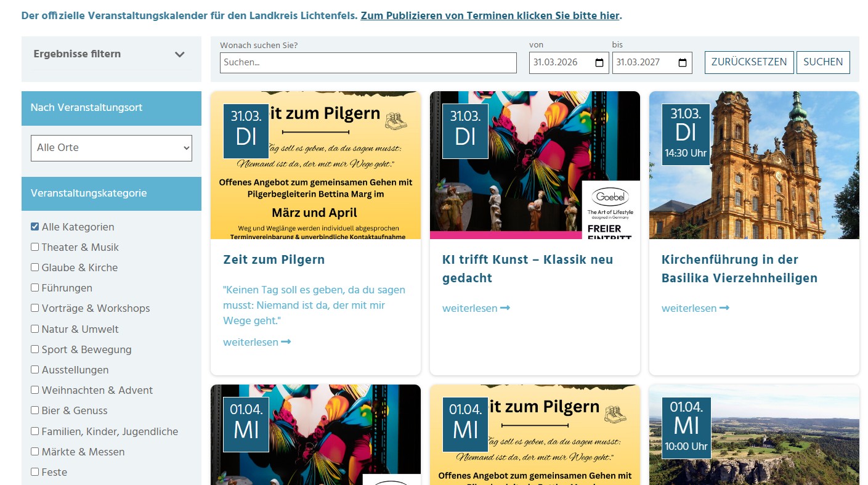Screen dimensions: 868x485
Task: Collapse the Ergebnisse filtern panel chevron
Action: (x=179, y=54)
